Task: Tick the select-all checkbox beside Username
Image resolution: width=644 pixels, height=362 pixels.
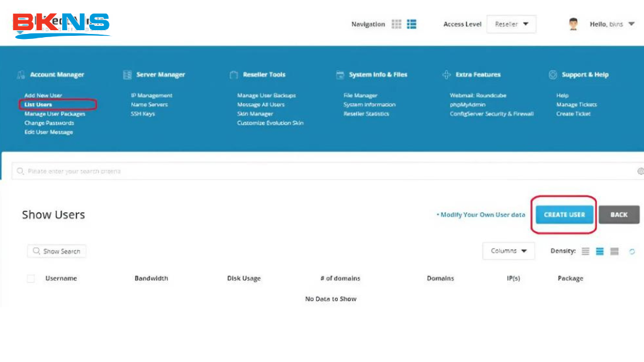Action: click(x=31, y=278)
